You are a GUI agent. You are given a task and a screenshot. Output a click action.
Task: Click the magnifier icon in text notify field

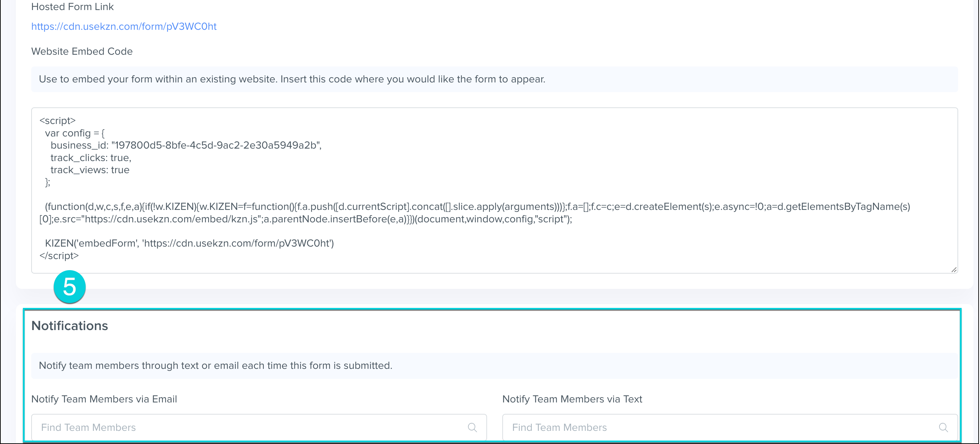coord(943,427)
